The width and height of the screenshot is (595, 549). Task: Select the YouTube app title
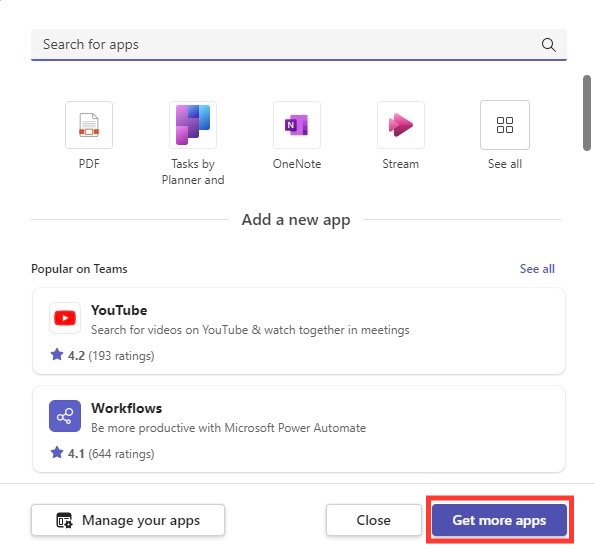pos(119,310)
